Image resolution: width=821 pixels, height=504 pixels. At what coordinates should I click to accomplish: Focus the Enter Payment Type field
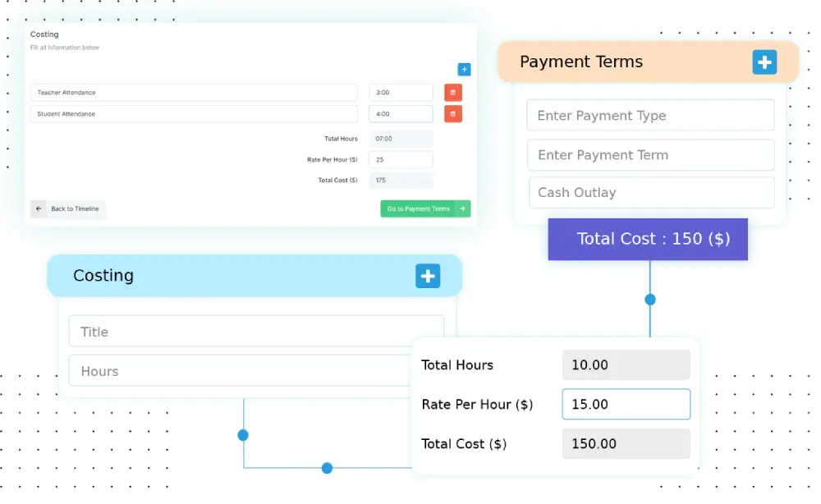[x=650, y=116]
